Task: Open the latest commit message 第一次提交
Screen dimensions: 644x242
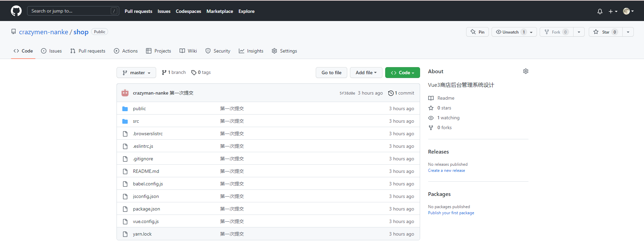Action: 182,93
